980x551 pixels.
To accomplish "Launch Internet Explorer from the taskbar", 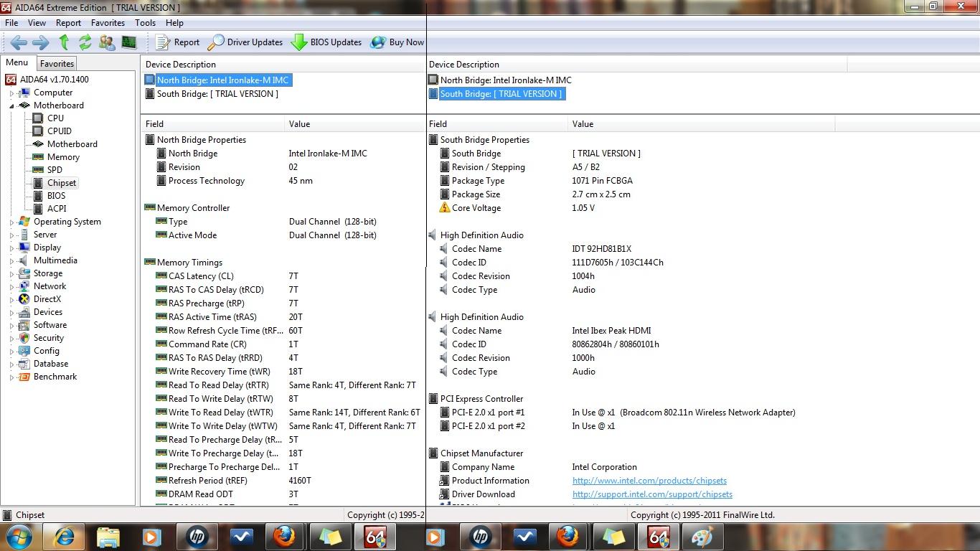I will coord(64,537).
